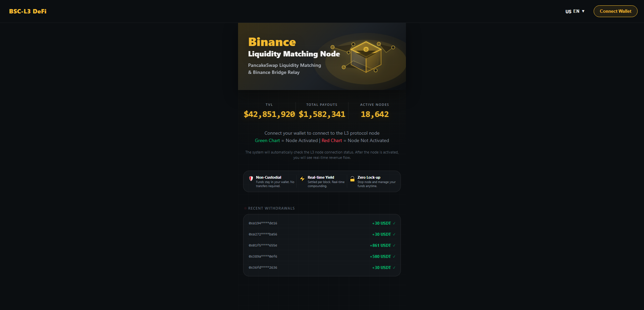Click the Non-Custodial feature title

click(x=269, y=177)
